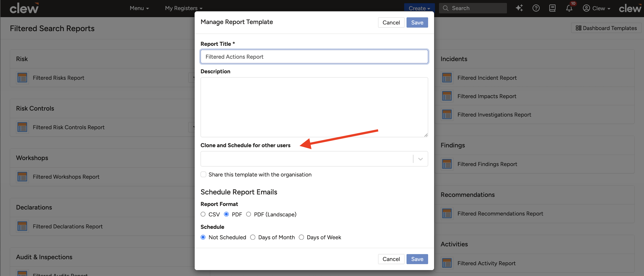Open Filtered Risks Report link
This screenshot has width=644, height=276.
coord(58,78)
